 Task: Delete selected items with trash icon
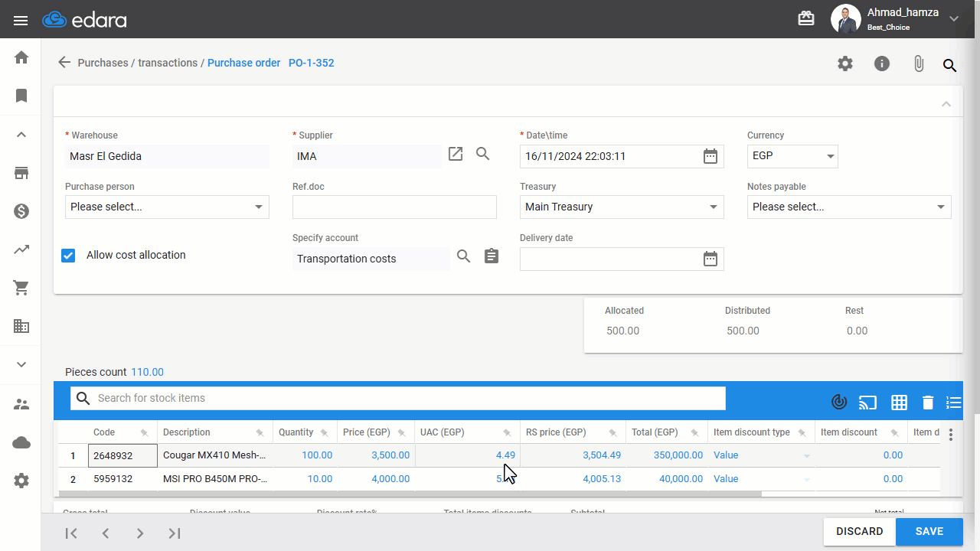click(928, 402)
